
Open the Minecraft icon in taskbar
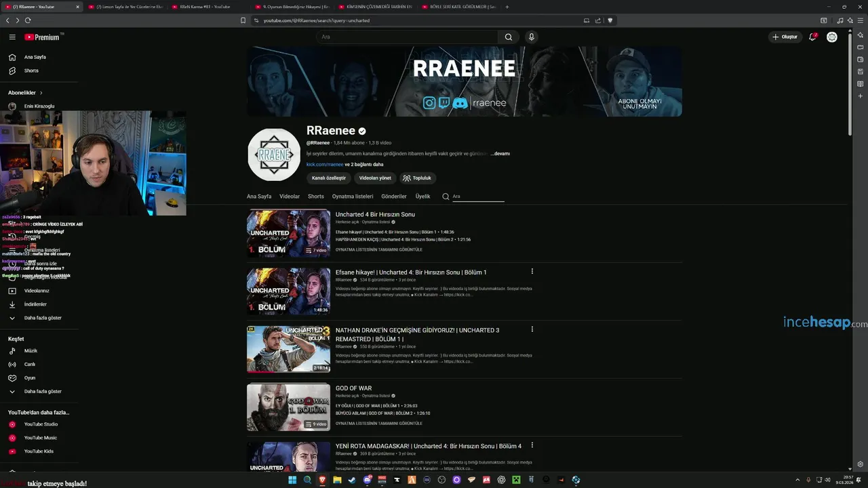coord(516,480)
